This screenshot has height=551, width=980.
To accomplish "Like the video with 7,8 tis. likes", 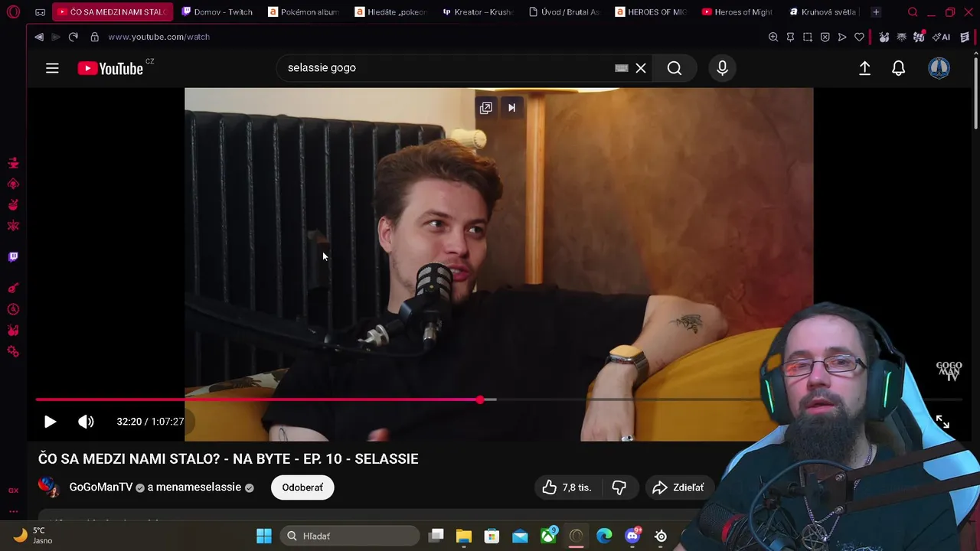I will [x=567, y=487].
